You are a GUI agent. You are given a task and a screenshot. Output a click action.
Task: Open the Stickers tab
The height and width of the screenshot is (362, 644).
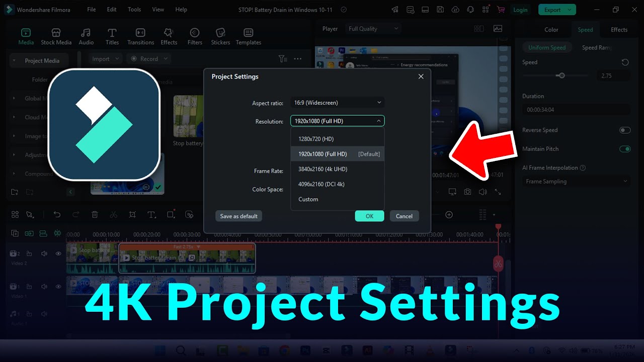pos(220,37)
